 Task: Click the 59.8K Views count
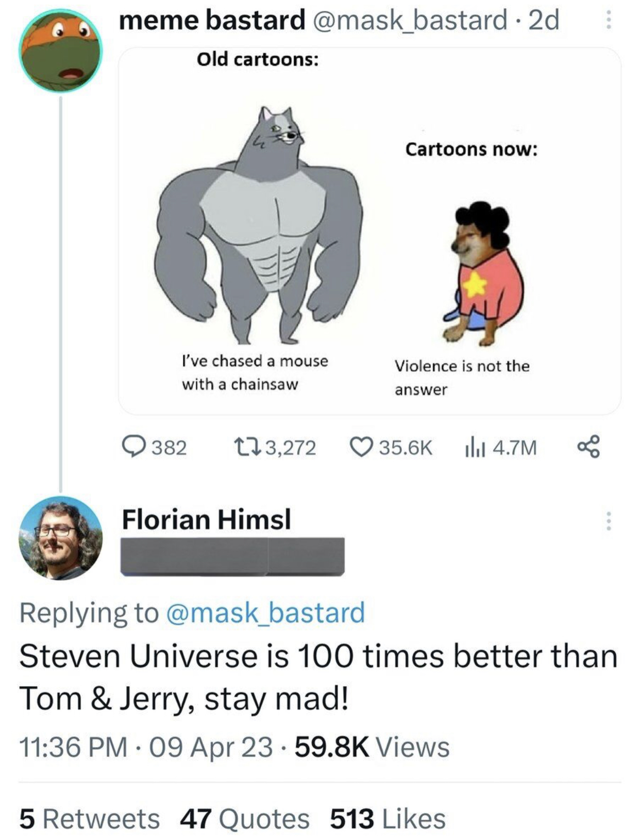372,747
